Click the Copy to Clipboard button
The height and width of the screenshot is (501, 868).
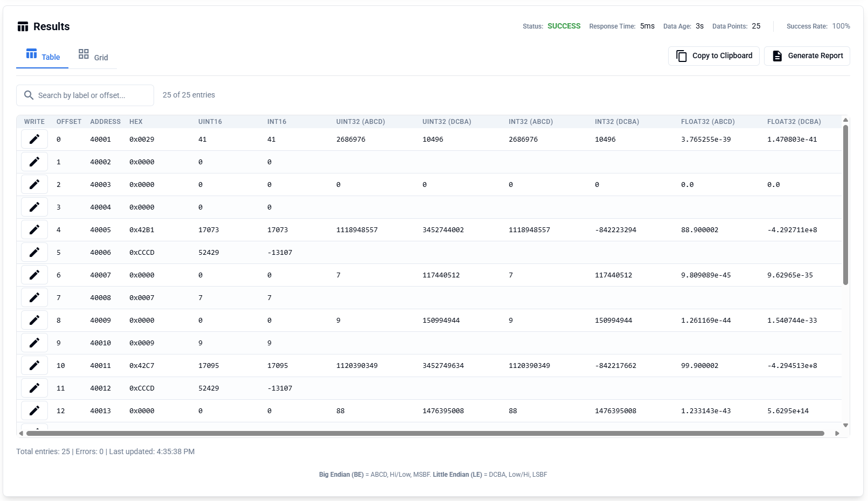pyautogui.click(x=713, y=55)
